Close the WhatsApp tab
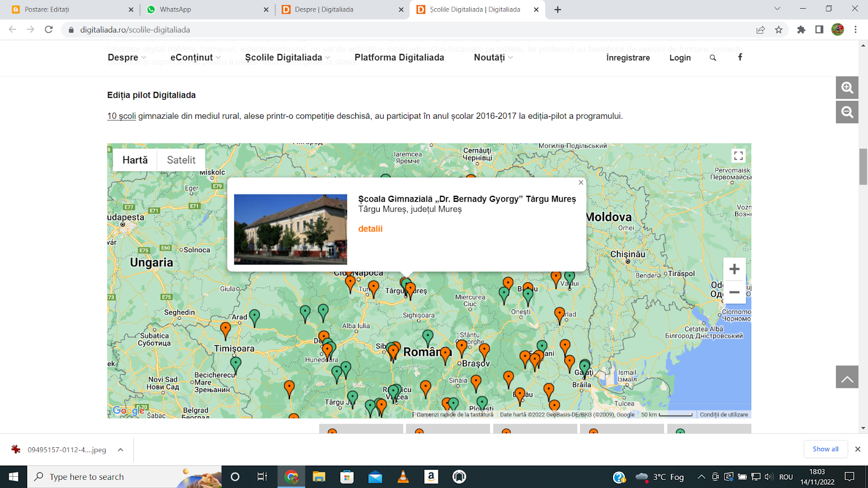The height and width of the screenshot is (488, 868). point(266,9)
